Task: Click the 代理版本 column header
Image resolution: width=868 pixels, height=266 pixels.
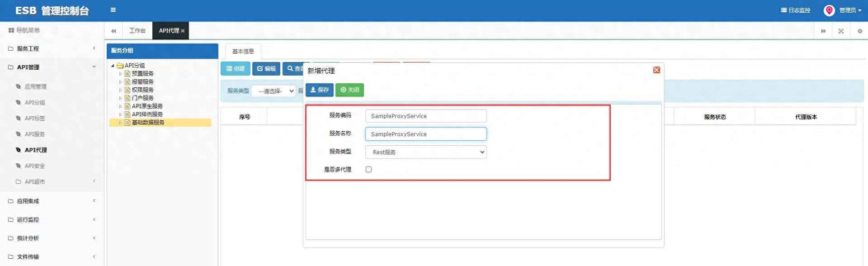Action: (806, 117)
